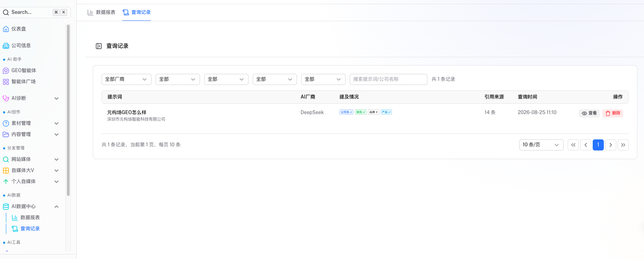Open the 数据报表 submenu item label
The image size is (644, 259).
(30, 218)
